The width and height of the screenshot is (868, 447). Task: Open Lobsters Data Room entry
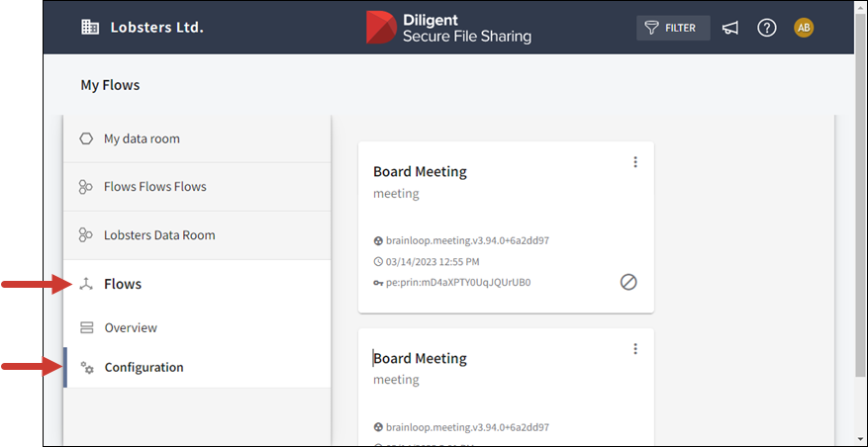[x=158, y=235]
